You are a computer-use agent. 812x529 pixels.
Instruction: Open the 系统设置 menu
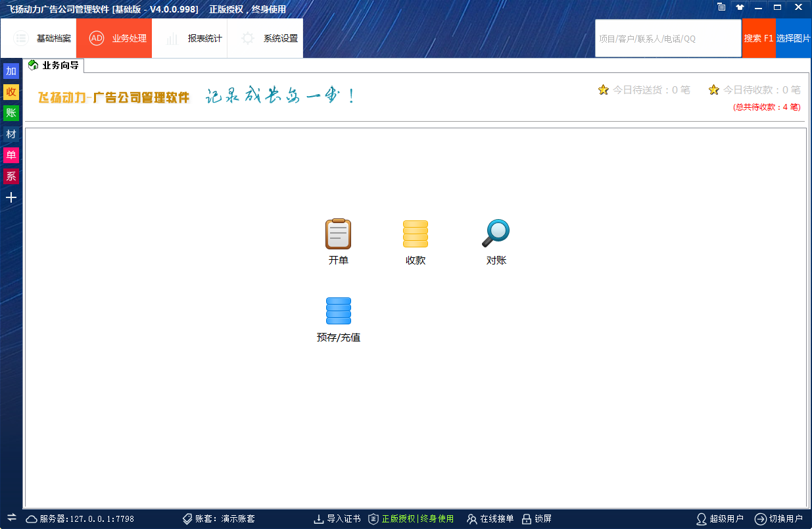click(266, 38)
